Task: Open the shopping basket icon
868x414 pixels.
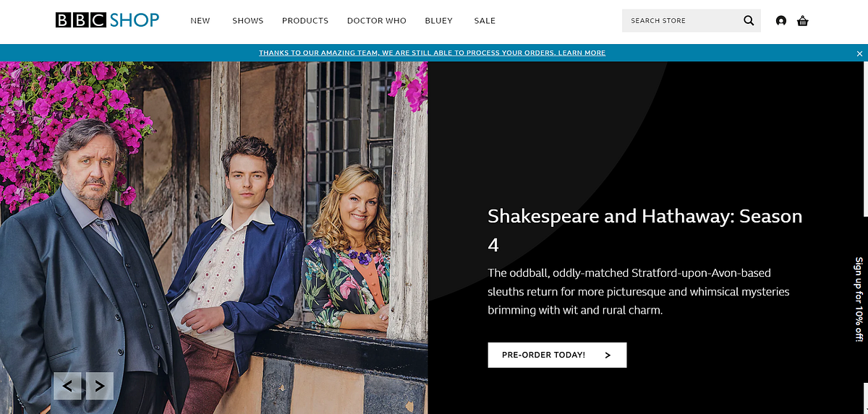Action: 802,21
